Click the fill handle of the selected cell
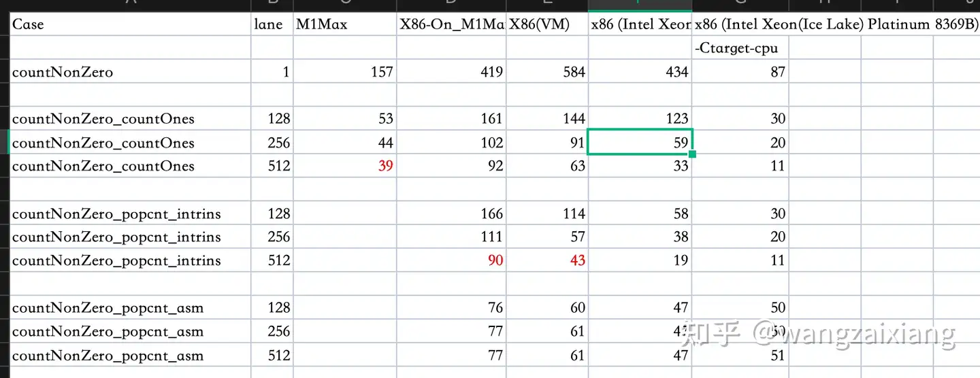Screen dimensions: 980x378 pos(692,154)
